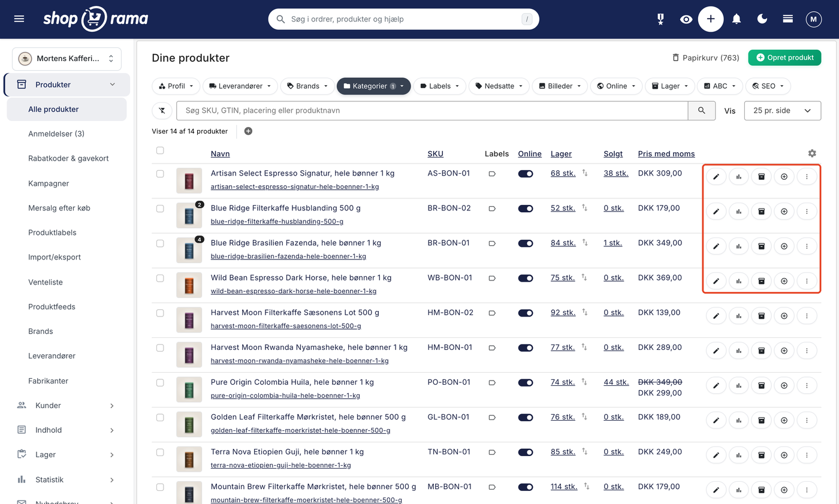Open statistics icon for Pure Origin Colombia Huila
The width and height of the screenshot is (839, 504).
739,385
